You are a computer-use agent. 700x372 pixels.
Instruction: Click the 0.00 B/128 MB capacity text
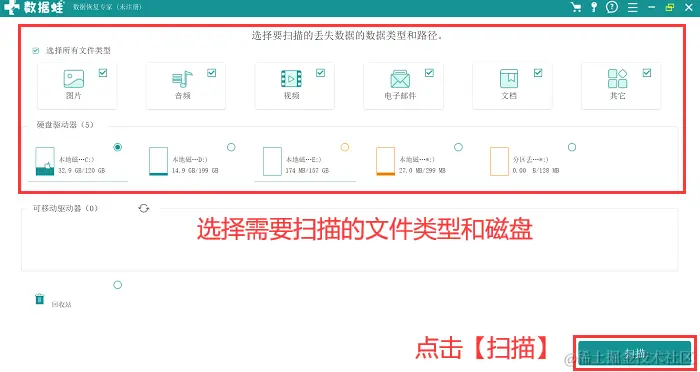coord(536,171)
